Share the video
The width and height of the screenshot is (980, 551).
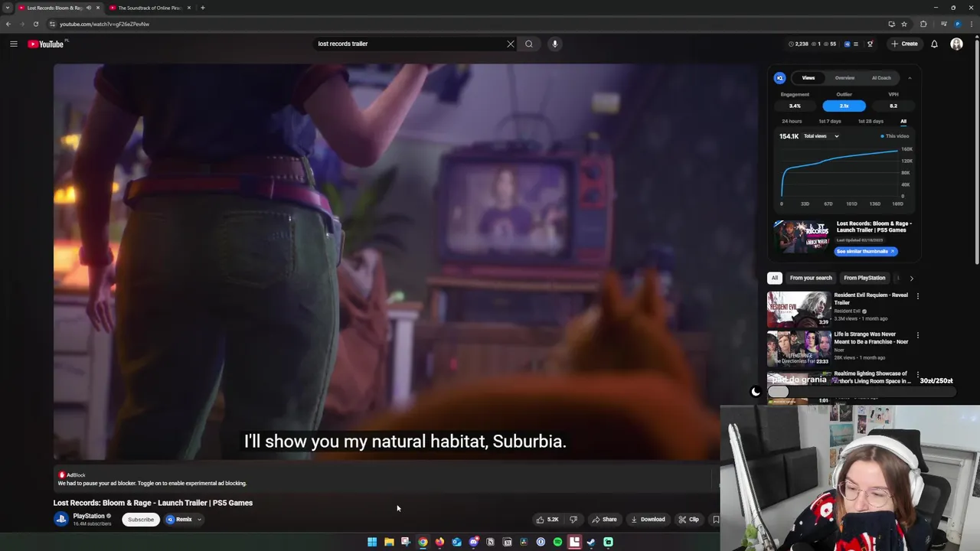[604, 520]
